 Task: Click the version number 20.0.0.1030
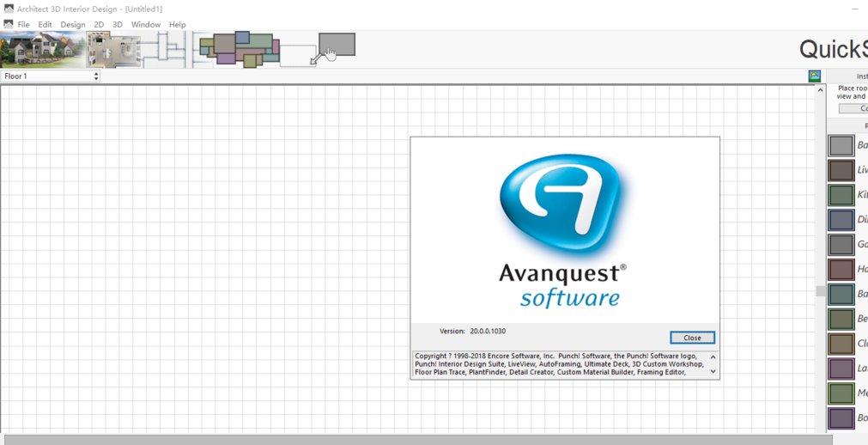488,331
